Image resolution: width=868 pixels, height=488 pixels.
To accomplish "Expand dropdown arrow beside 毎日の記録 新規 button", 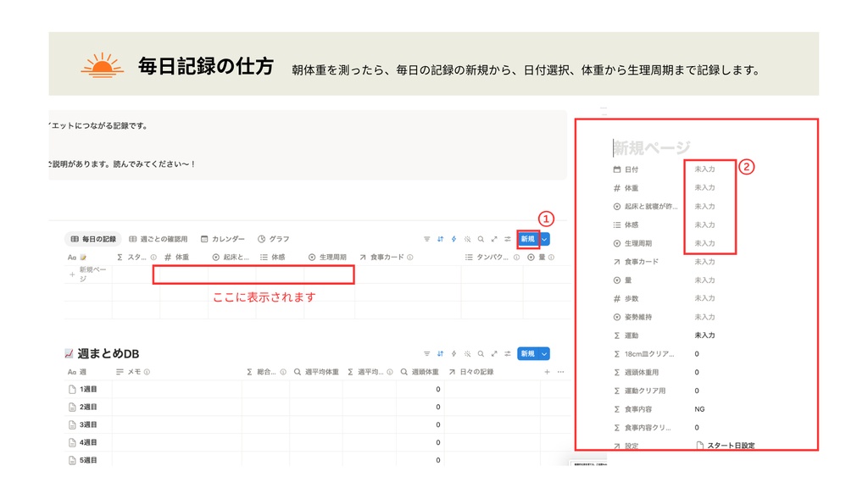I will coord(545,239).
